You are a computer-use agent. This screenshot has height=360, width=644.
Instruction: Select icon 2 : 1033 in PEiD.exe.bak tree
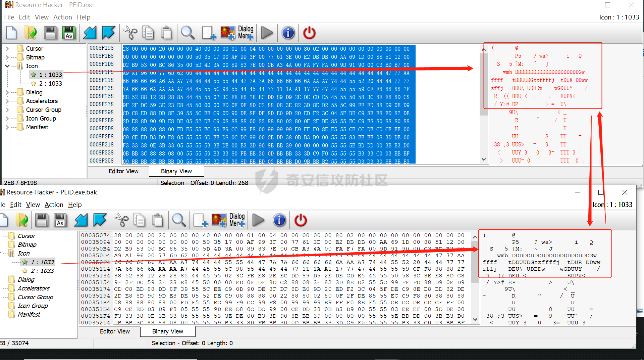(x=42, y=271)
